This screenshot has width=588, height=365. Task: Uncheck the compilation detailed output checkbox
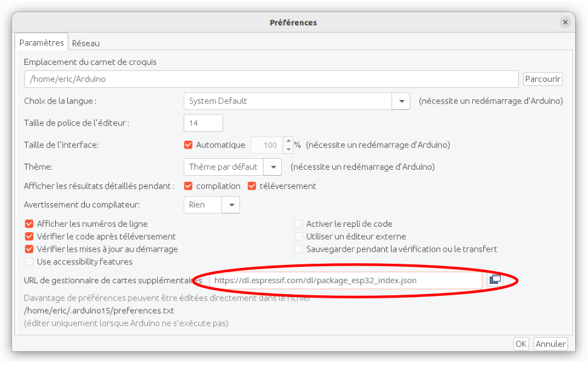pyautogui.click(x=188, y=186)
